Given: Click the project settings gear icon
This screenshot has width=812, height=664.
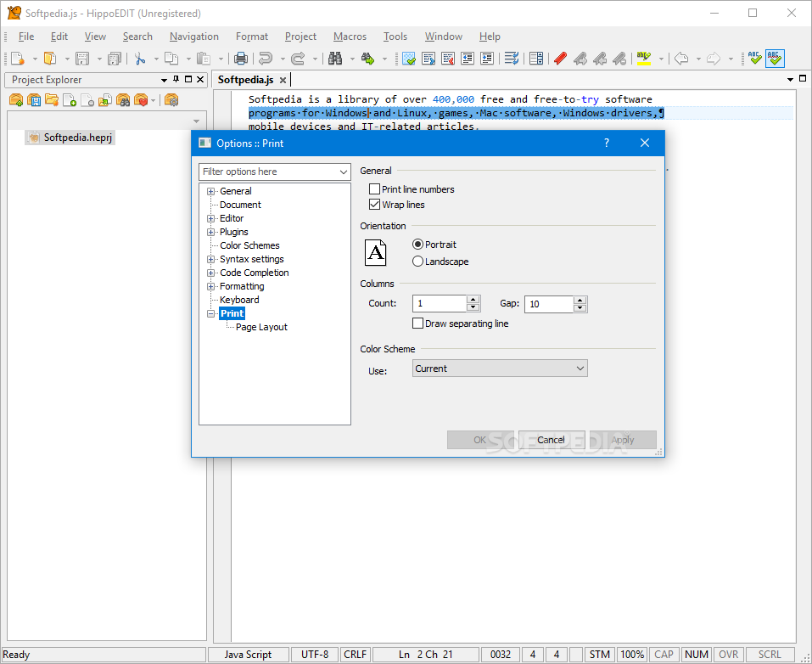Looking at the screenshot, I should coord(171,100).
